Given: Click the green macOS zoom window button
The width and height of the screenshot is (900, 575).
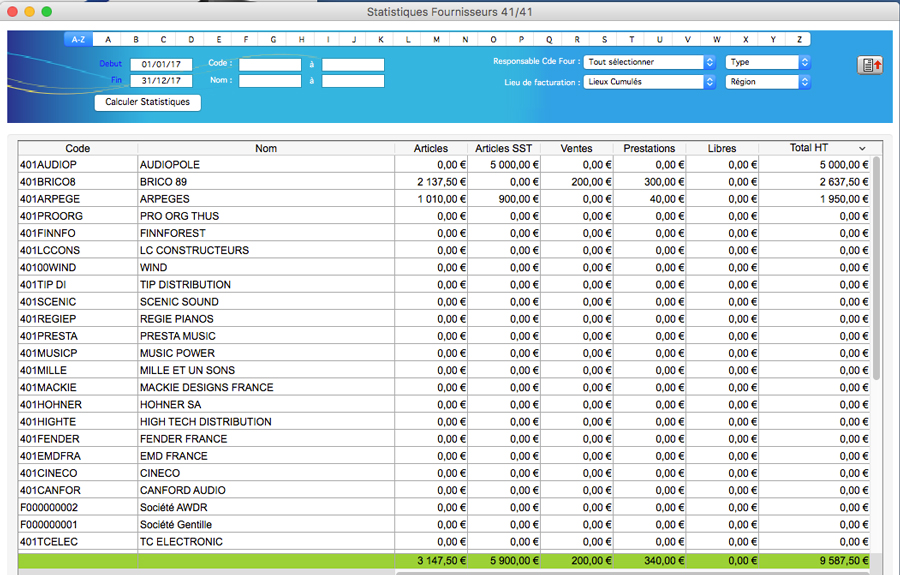Looking at the screenshot, I should click(46, 11).
